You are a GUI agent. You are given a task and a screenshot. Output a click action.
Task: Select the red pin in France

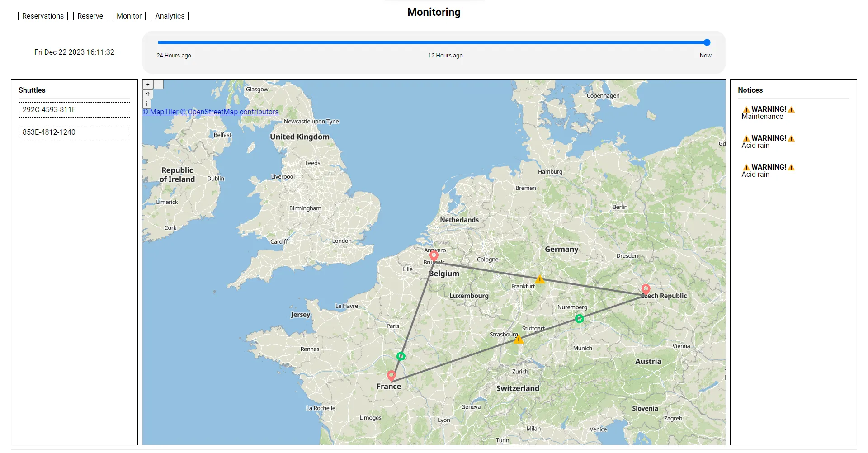(392, 375)
